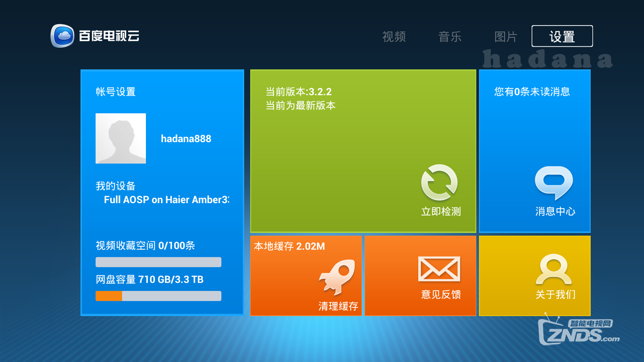Click the 百度电视云 title text
This screenshot has height=362, width=644.
click(x=109, y=36)
